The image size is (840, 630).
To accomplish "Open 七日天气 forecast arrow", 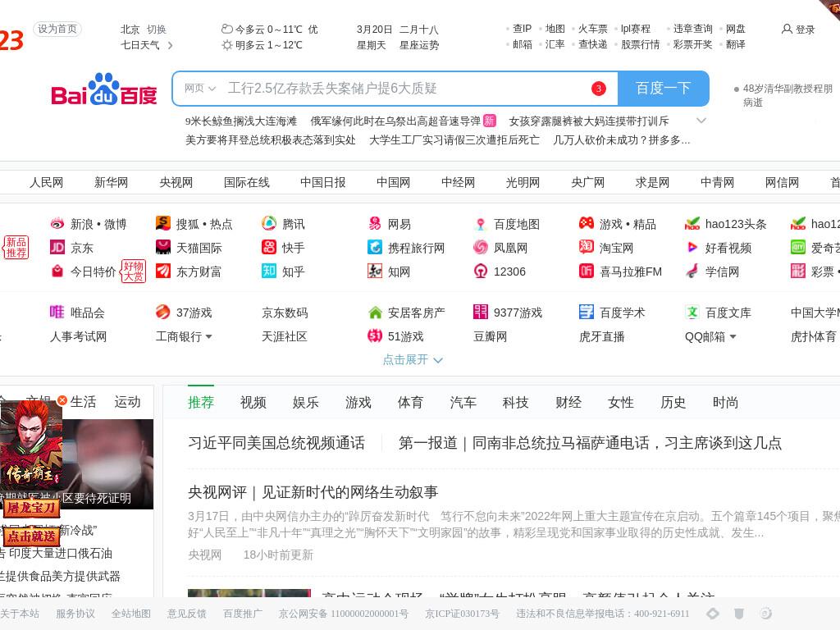I will click(x=171, y=46).
